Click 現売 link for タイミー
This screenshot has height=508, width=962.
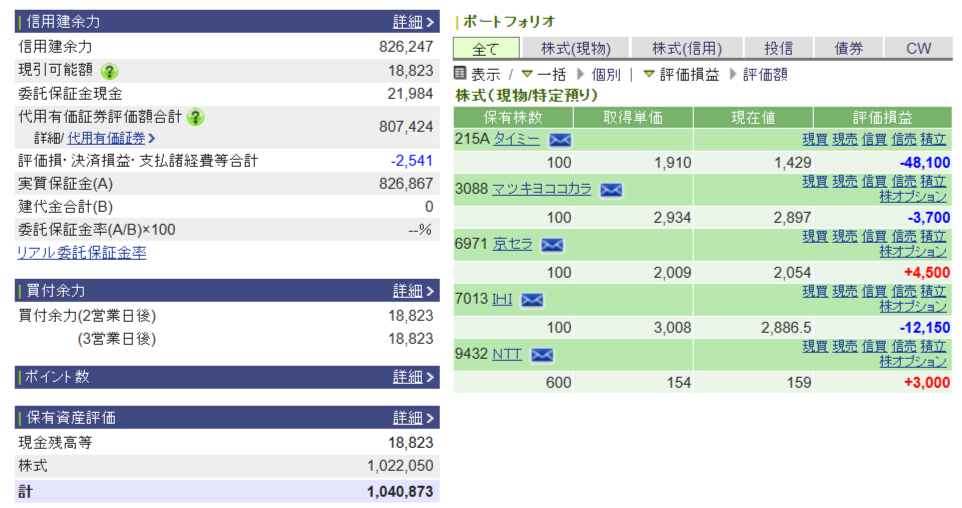click(845, 139)
